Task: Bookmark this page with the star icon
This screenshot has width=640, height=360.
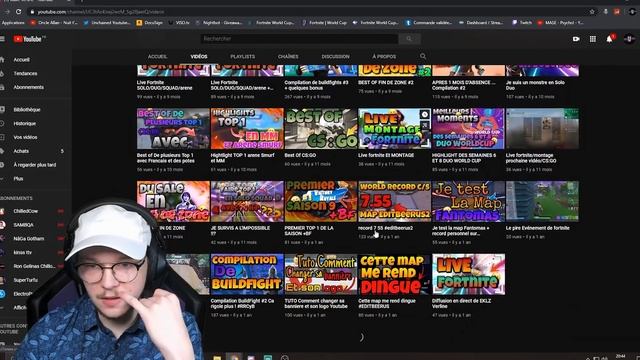Action: tap(592, 12)
